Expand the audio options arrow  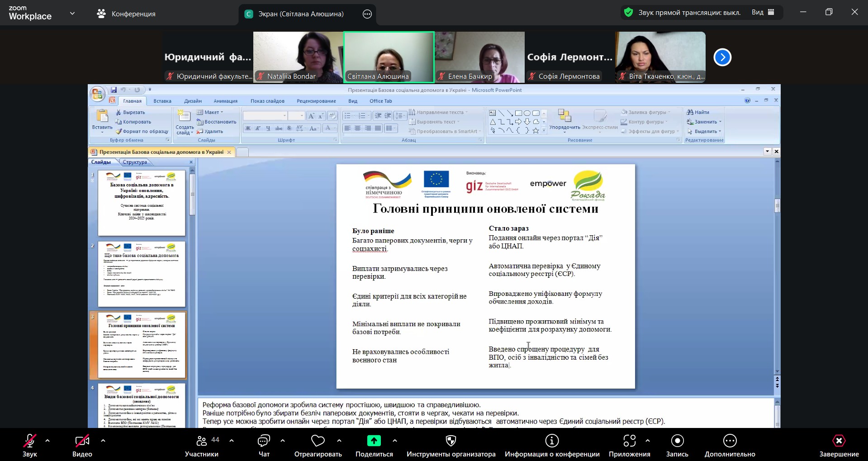coord(47,440)
